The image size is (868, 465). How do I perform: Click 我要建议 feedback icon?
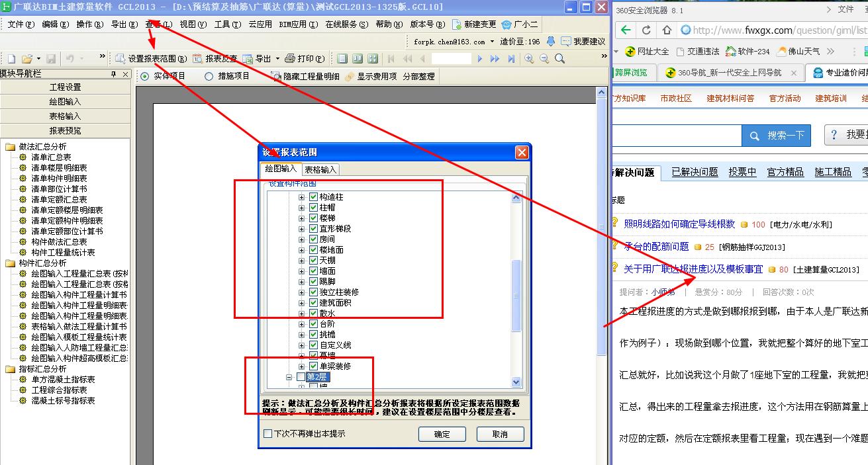point(566,41)
